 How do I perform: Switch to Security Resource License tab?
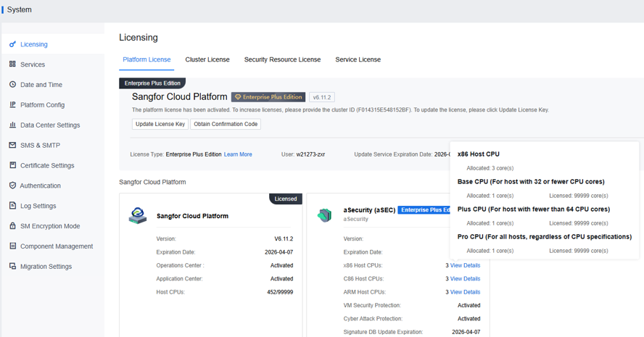pos(283,59)
